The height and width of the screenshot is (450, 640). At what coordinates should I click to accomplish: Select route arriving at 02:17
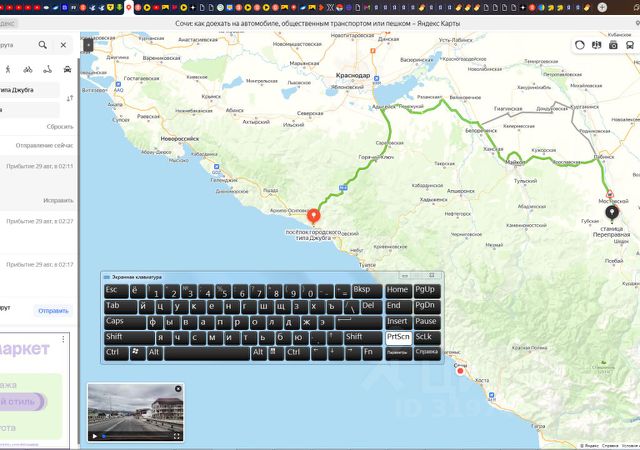pos(38,274)
